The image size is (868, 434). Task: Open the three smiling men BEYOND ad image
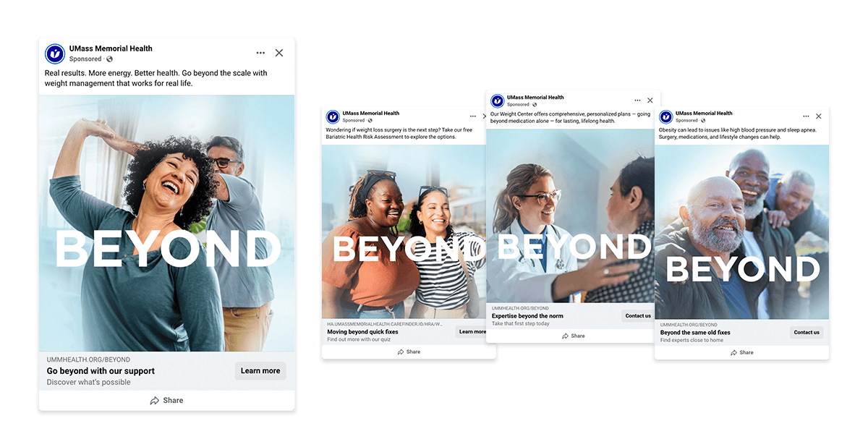(741, 231)
